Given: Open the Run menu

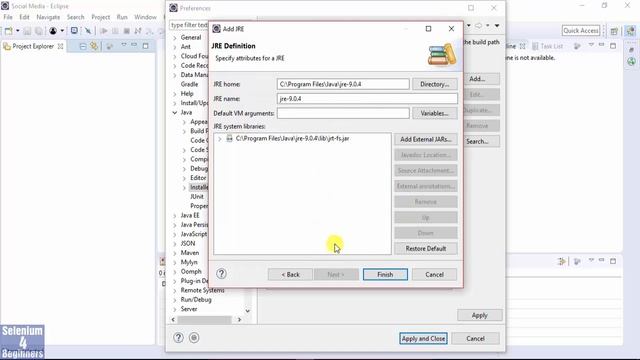Looking at the screenshot, I should pos(122,17).
